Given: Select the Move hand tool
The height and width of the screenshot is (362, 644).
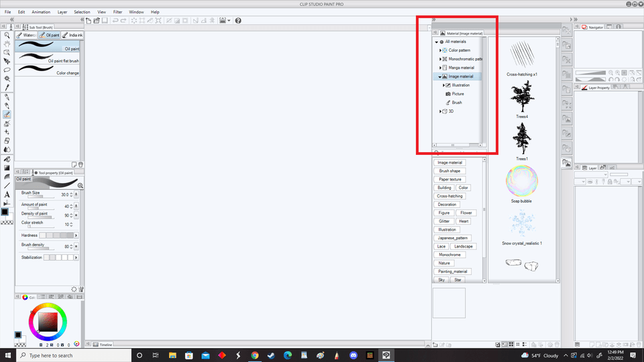Looking at the screenshot, I should (x=7, y=44).
